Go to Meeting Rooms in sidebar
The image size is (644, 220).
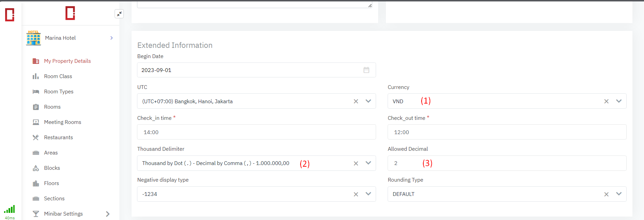[x=63, y=122]
